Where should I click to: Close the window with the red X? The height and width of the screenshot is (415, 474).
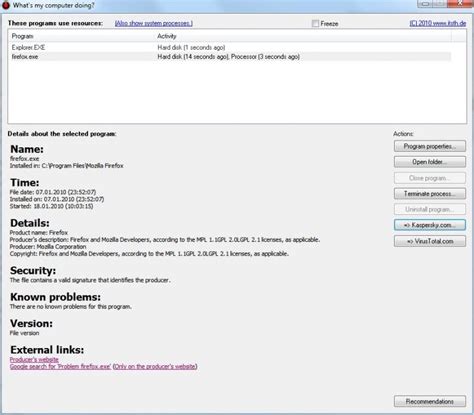pos(460,4)
